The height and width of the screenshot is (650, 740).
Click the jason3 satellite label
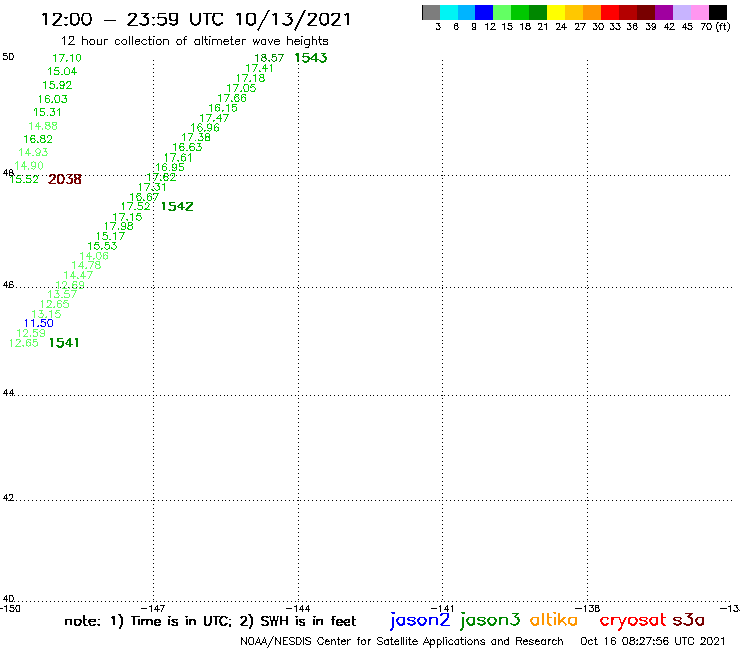tap(490, 620)
